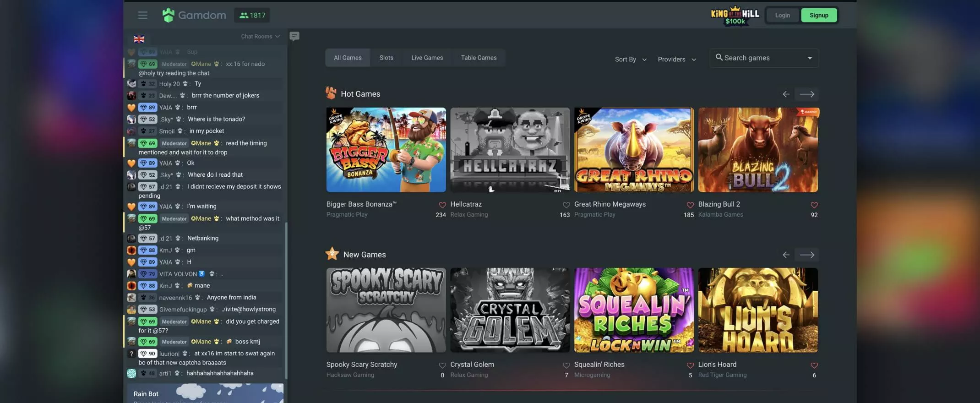Expand the Chat Rooms dropdown
Image resolution: width=980 pixels, height=403 pixels.
tap(260, 36)
